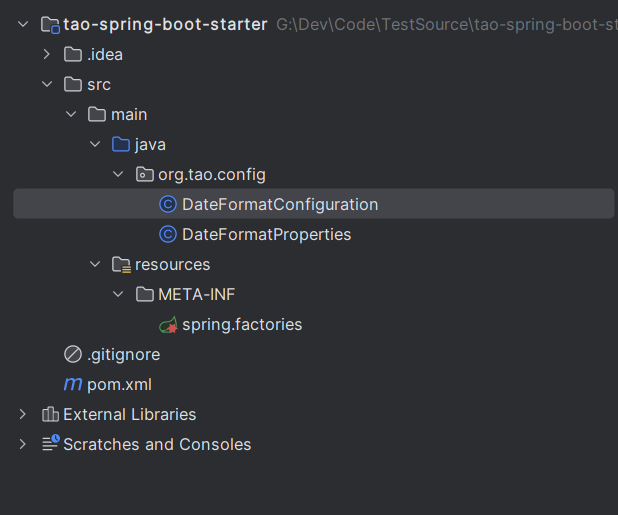Click the Scratches and Consoles icon

[49, 444]
